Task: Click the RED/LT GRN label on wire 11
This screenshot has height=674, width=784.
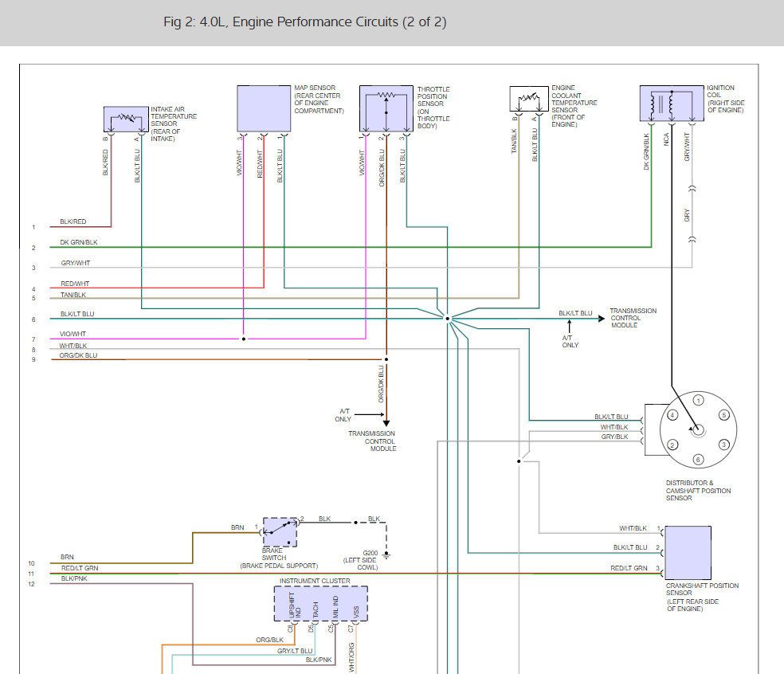Action: pos(79,568)
